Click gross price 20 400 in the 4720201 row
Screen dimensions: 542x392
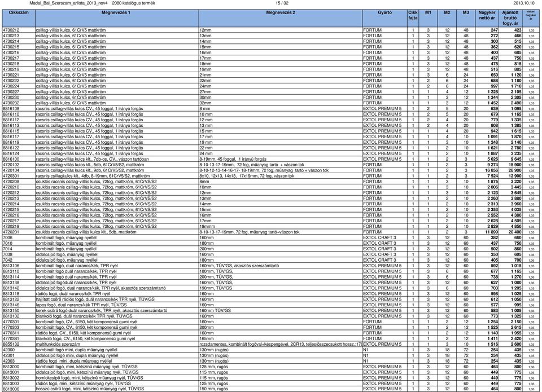click(x=515, y=232)
